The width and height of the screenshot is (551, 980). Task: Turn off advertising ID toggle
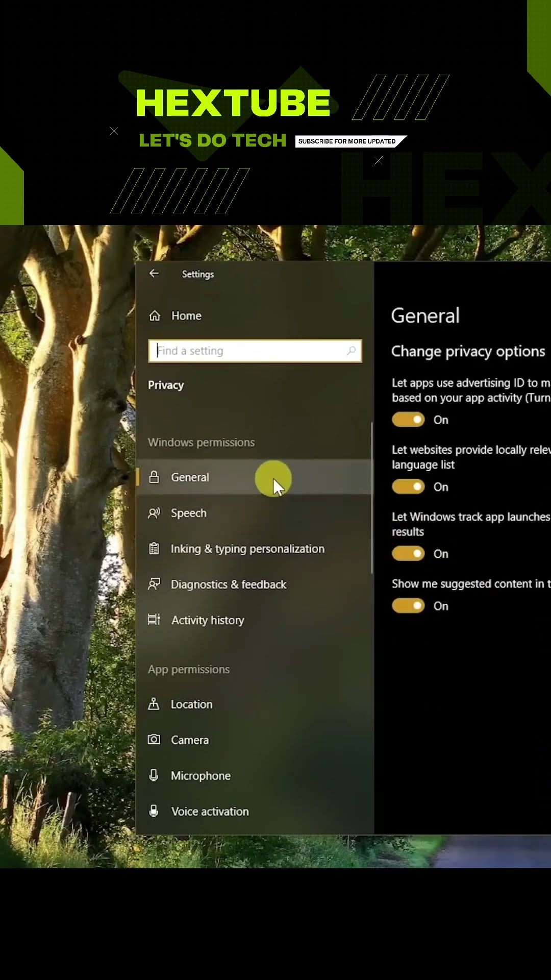pos(408,420)
